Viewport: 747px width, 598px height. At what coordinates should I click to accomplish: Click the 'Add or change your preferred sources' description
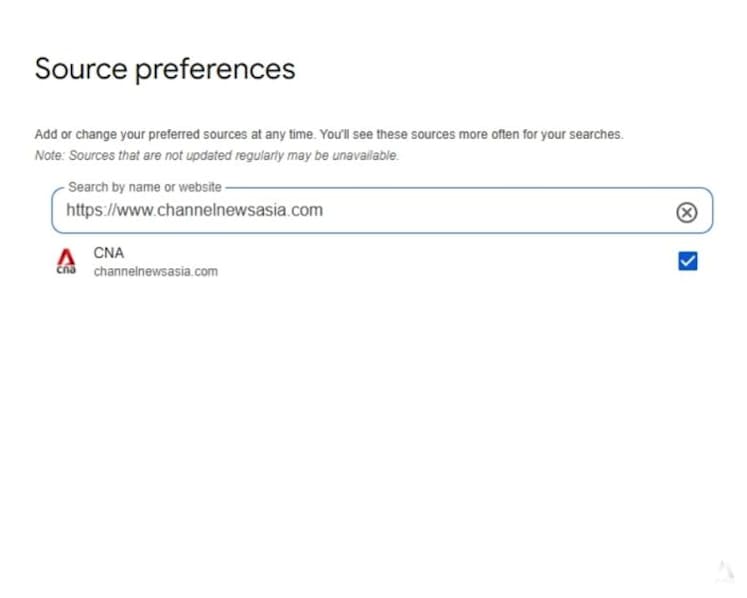coord(329,134)
